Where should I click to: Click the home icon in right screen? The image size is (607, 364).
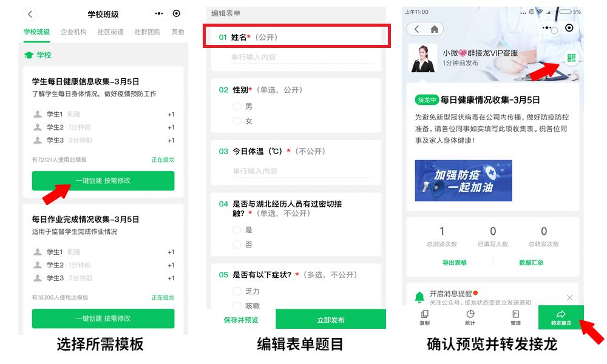click(435, 29)
